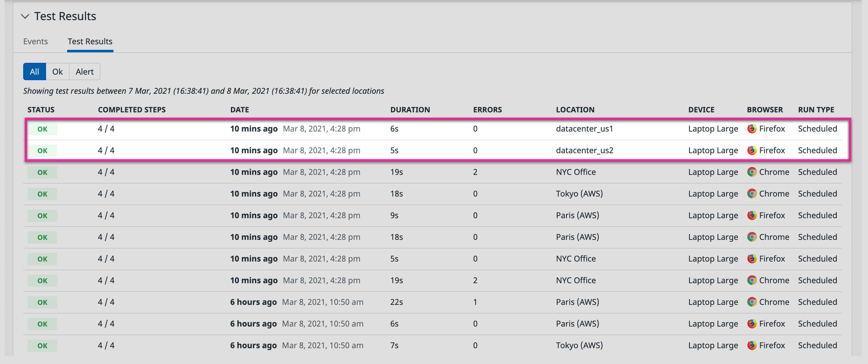This screenshot has width=868, height=364.
Task: Click the Firefox icon in the datacenter_us1 row
Action: (753, 128)
